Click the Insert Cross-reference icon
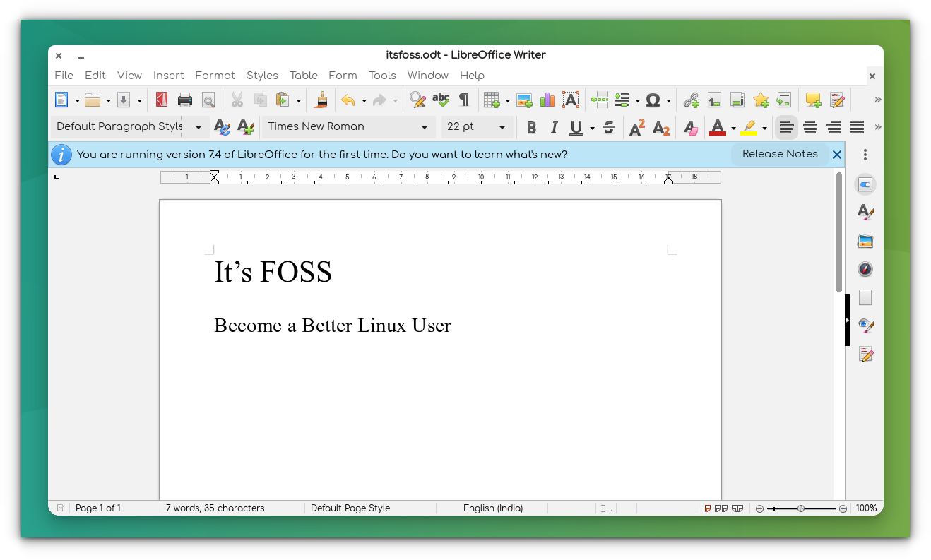Screen dimensions: 931x560 click(x=783, y=100)
